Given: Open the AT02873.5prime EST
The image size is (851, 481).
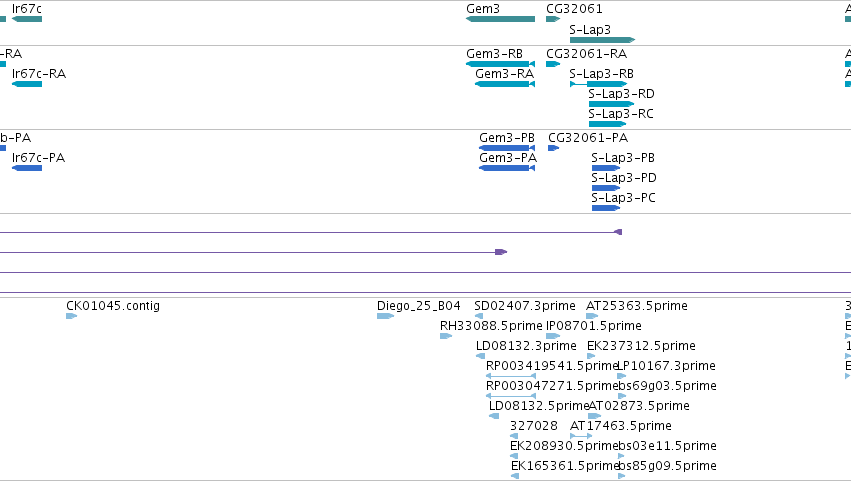Looking at the screenshot, I should (595, 416).
